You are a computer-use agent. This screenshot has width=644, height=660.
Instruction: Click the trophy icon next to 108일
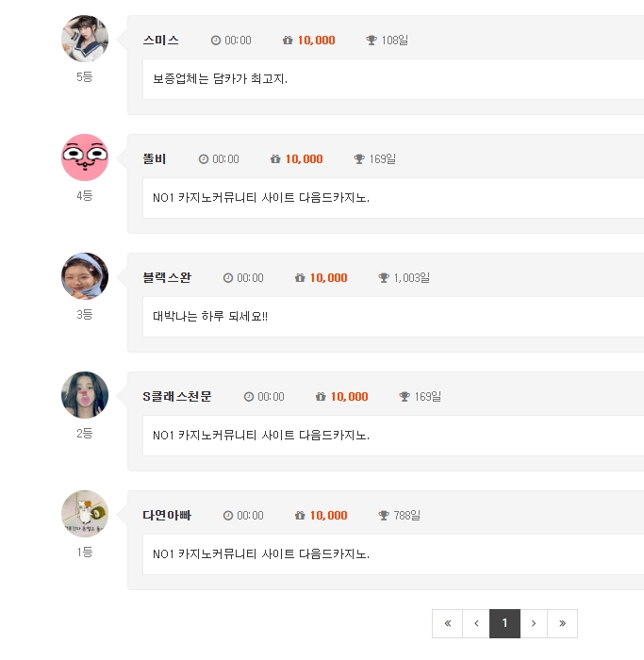pos(372,41)
